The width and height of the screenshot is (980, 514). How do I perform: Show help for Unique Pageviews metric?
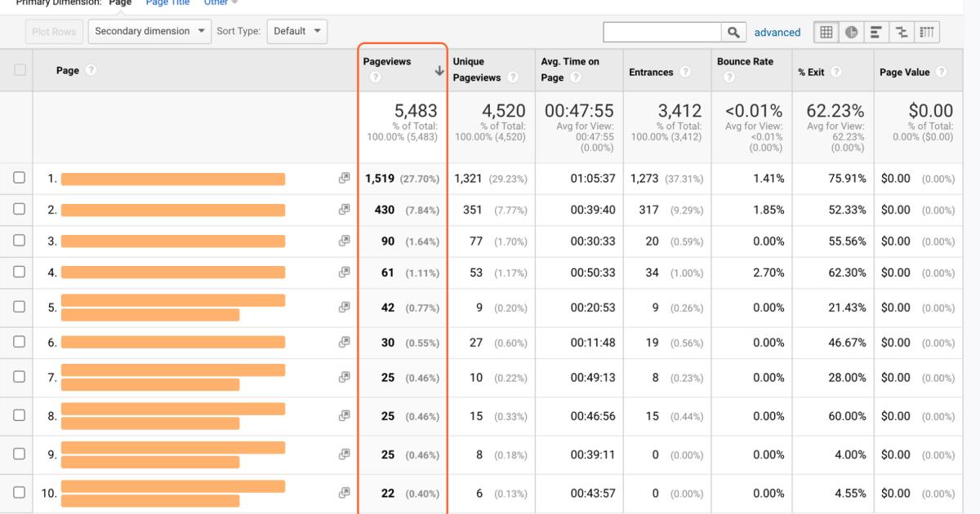[x=514, y=78]
